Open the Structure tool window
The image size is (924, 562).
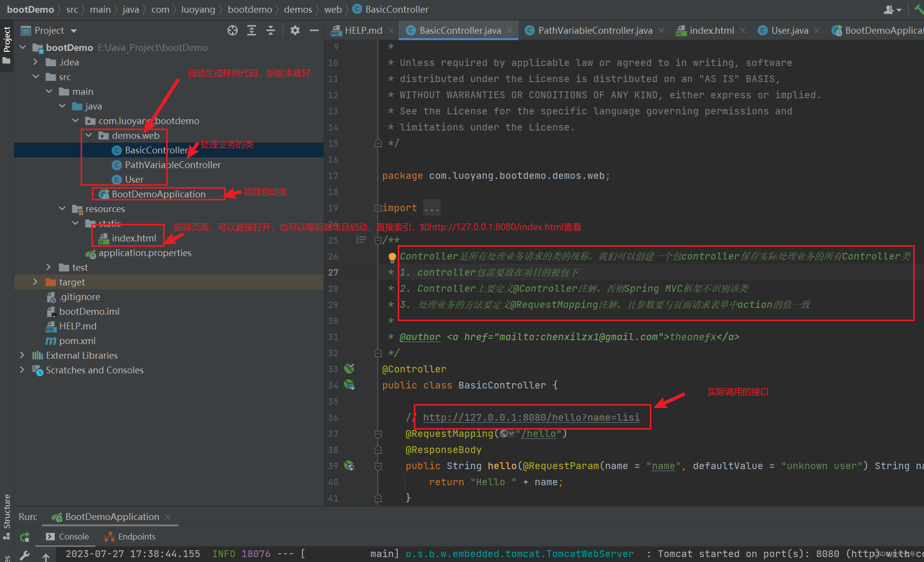(x=7, y=516)
